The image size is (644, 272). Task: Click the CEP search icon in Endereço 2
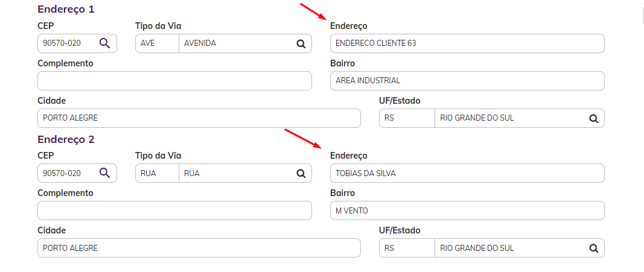click(x=105, y=173)
